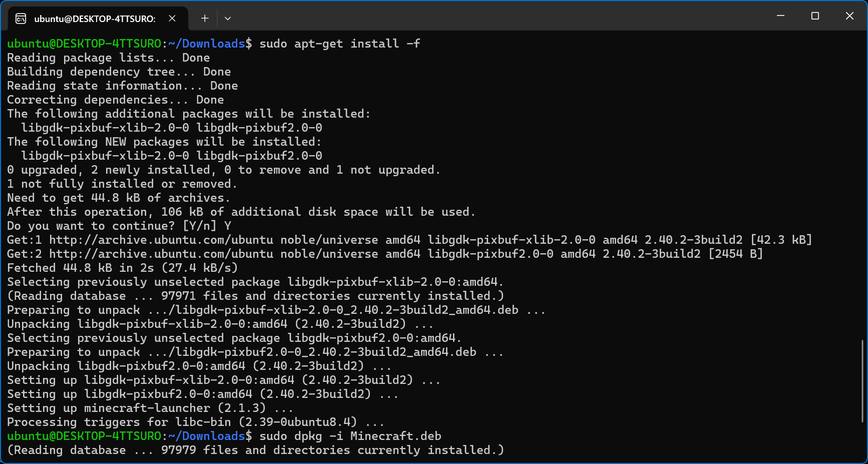Click the 'Processing triggers for libc-bin' line
Image resolution: width=868 pixels, height=464 pixels.
pyautogui.click(x=196, y=422)
